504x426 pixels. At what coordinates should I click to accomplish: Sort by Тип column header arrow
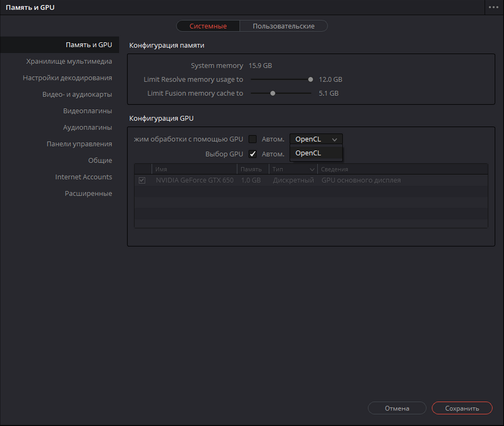(312, 170)
